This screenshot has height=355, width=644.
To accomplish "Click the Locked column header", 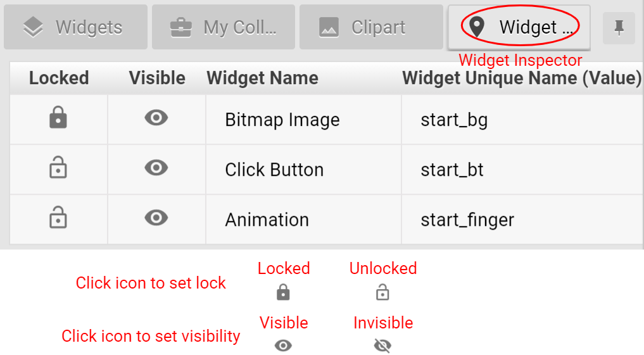I will [x=59, y=78].
